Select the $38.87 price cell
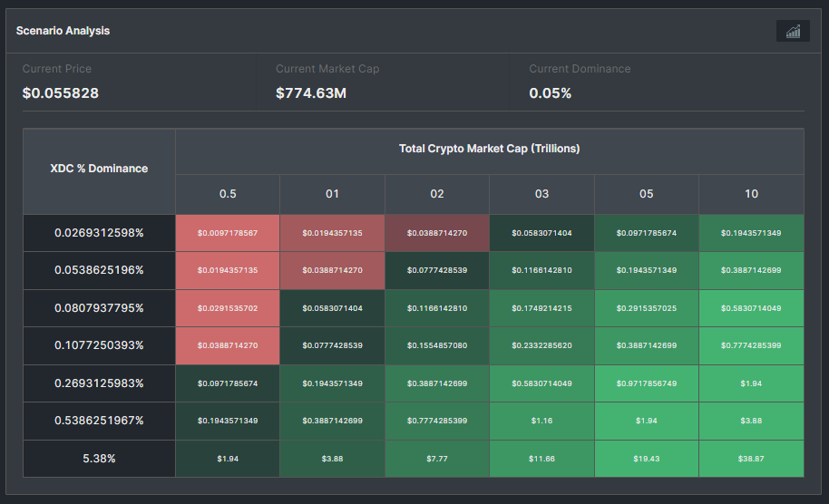The width and height of the screenshot is (829, 504). pos(751,459)
